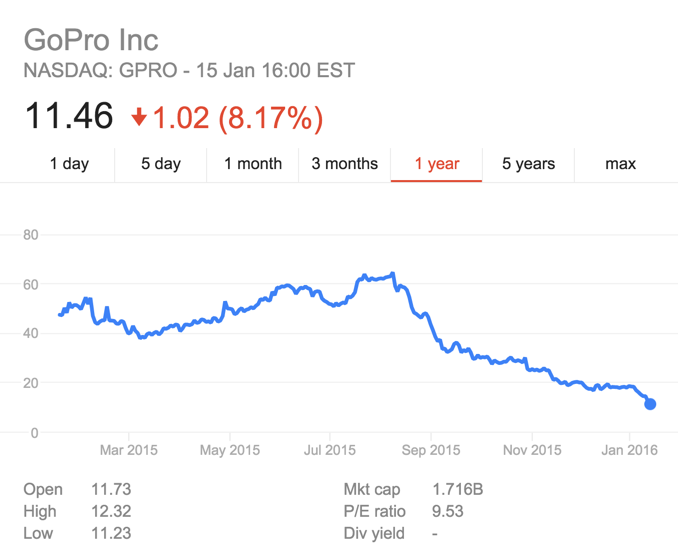This screenshot has height=554, width=678.
Task: Select the active 1 year tab
Action: [437, 164]
